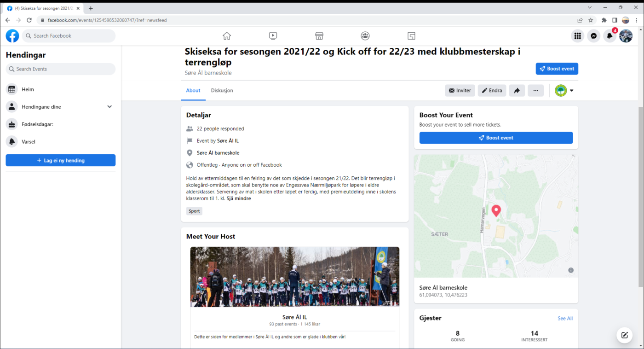
Task: Open the Groups icon in top bar
Action: (365, 36)
